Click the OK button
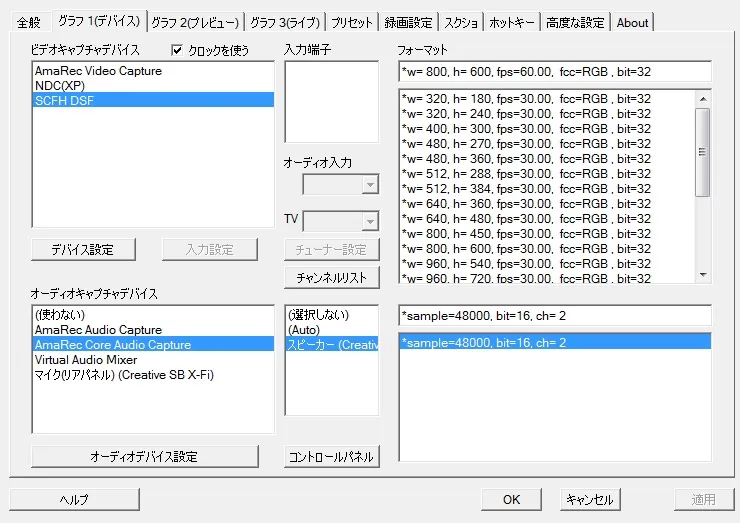This screenshot has width=740, height=523. [511, 499]
